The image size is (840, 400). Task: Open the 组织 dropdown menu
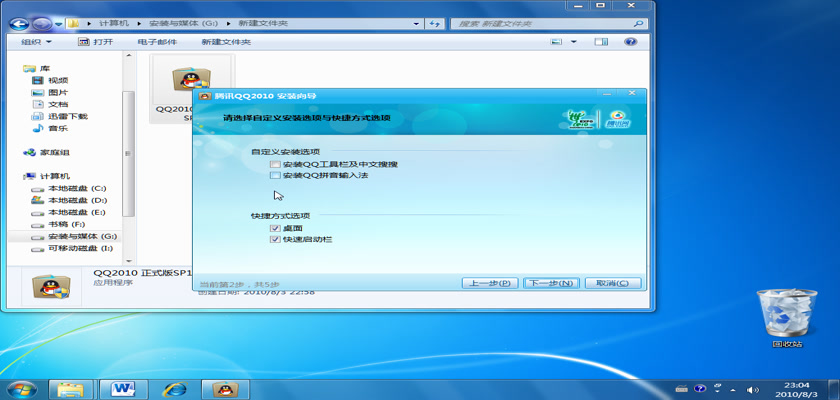click(35, 42)
